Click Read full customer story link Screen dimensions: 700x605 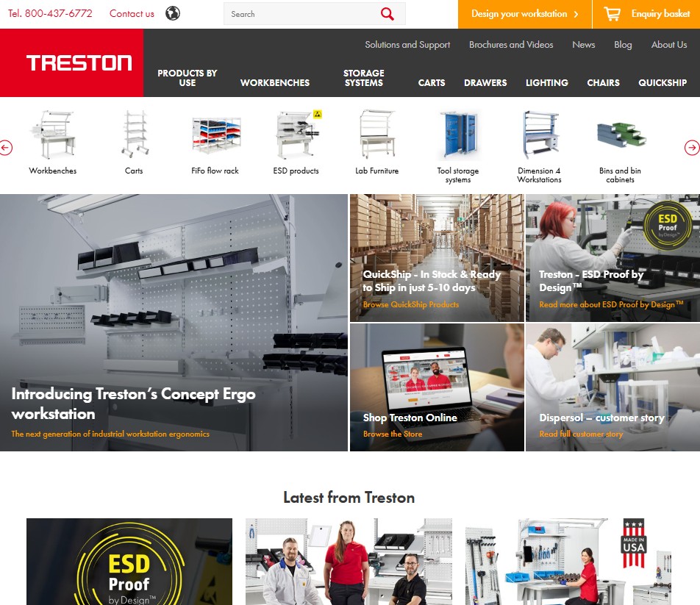tap(581, 434)
